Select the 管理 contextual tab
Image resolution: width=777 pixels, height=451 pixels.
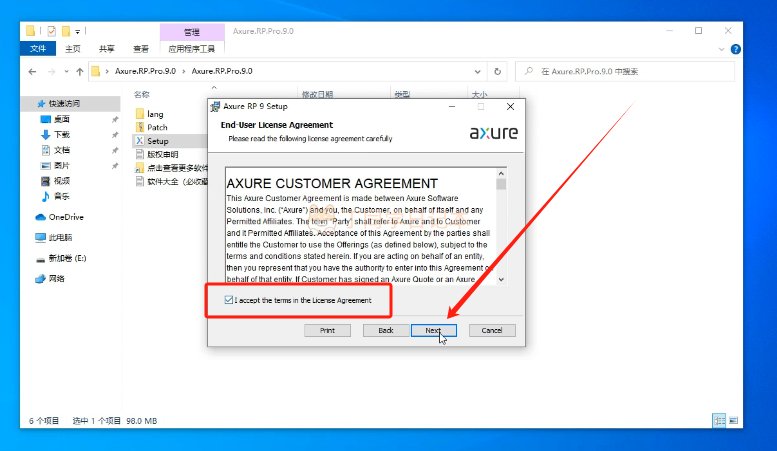pyautogui.click(x=192, y=32)
